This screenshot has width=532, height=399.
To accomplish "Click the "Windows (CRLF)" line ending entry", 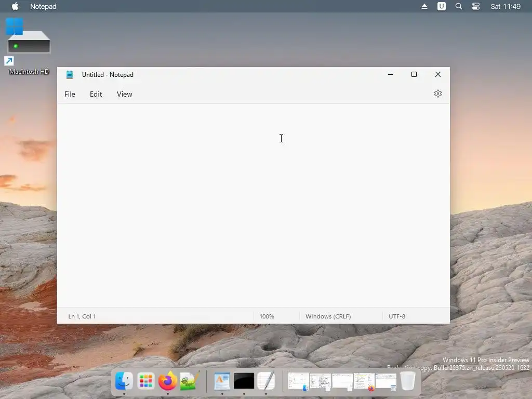I will (x=328, y=316).
